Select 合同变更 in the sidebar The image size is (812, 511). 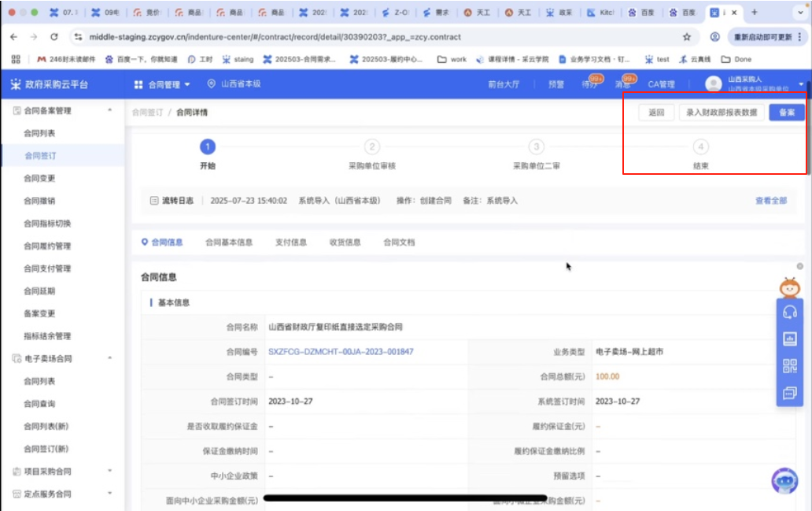coord(39,179)
